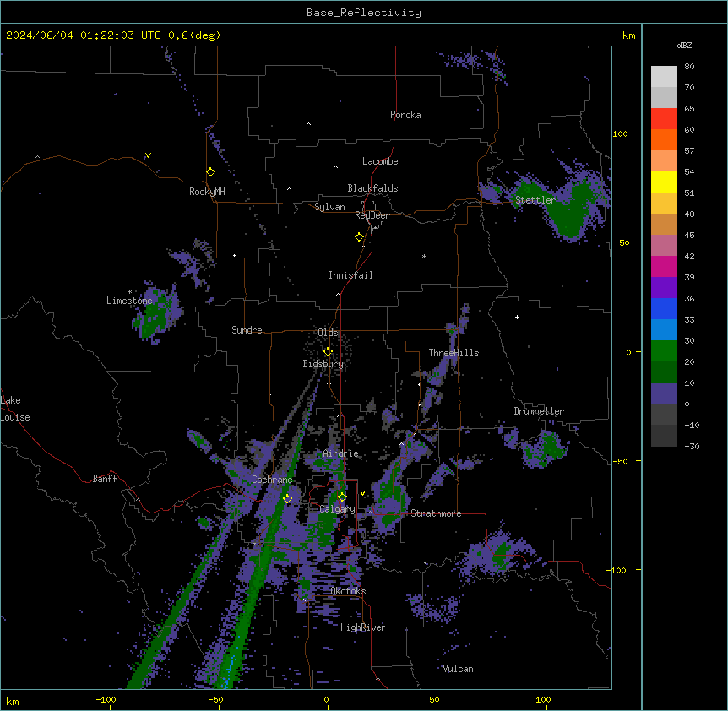Click the Banff label
The image size is (728, 711).
click(105, 479)
